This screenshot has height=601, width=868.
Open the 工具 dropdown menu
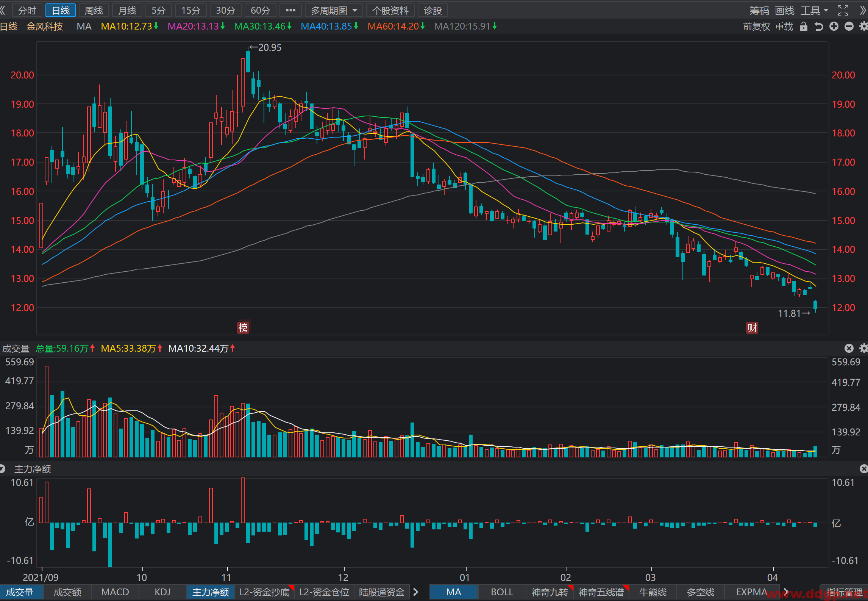point(815,11)
